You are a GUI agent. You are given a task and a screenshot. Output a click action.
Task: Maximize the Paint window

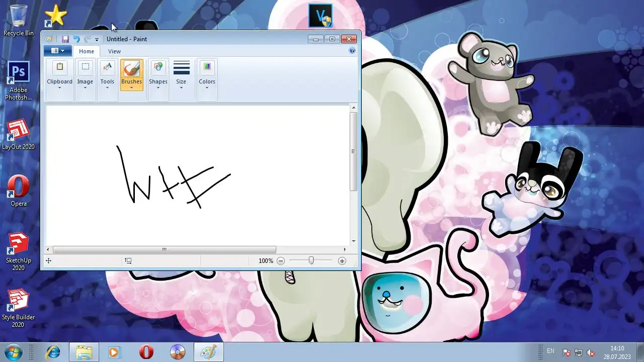332,39
